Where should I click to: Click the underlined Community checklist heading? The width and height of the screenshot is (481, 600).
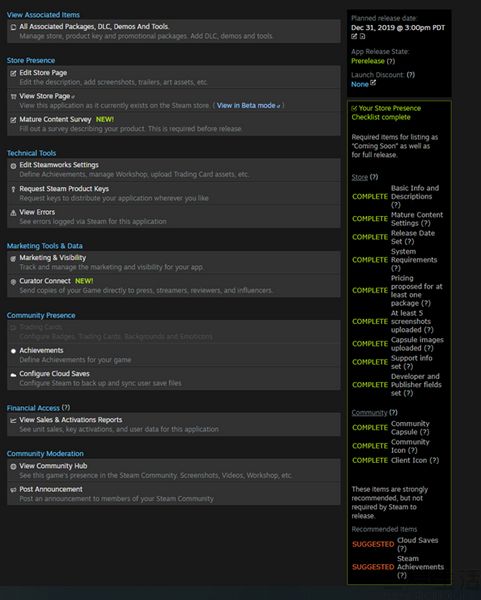point(369,412)
